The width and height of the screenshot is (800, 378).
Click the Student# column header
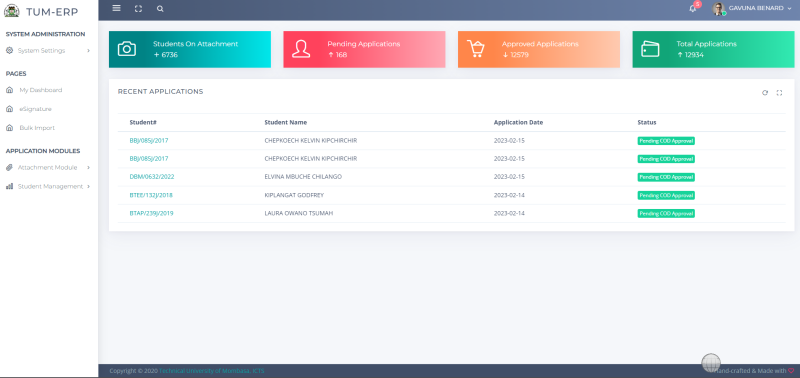(143, 122)
